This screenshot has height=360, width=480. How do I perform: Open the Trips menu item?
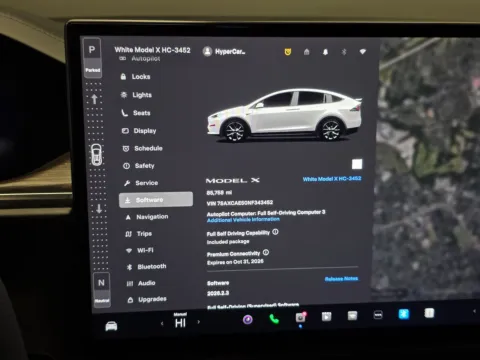pos(139,234)
